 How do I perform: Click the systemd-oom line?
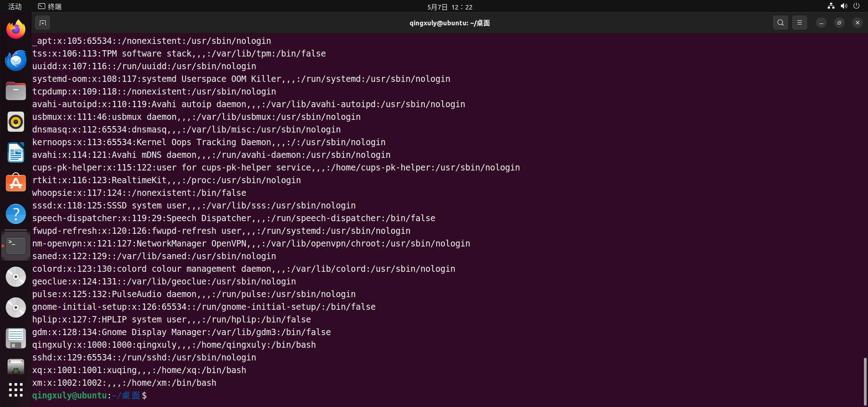tap(241, 79)
